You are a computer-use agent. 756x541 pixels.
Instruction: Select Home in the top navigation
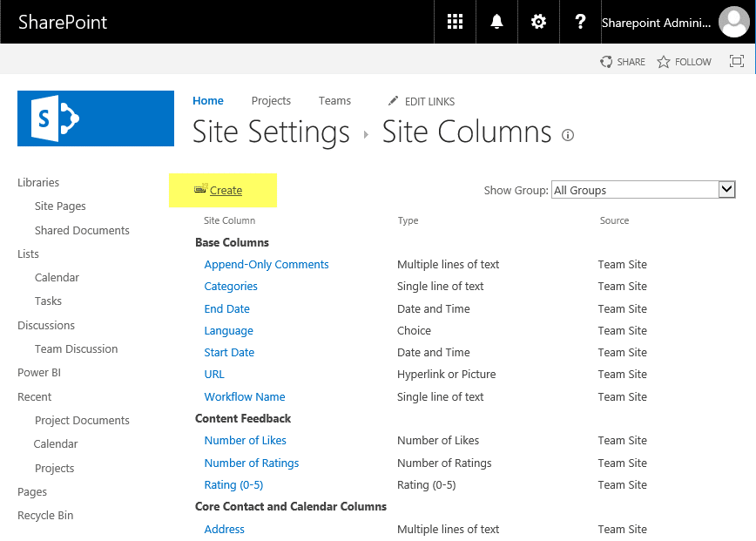(208, 100)
